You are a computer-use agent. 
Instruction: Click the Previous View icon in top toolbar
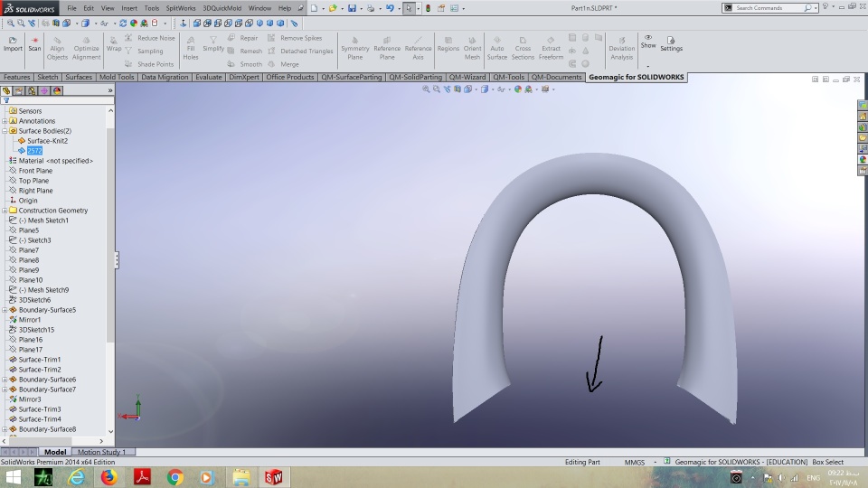coord(32,23)
